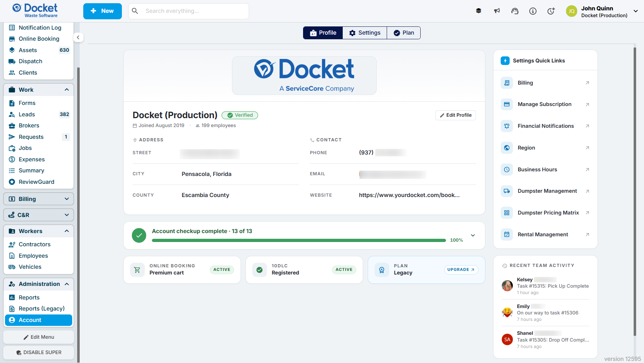Image resolution: width=644 pixels, height=363 pixels.
Task: Click the Rental Management calendar icon
Action: point(507,235)
